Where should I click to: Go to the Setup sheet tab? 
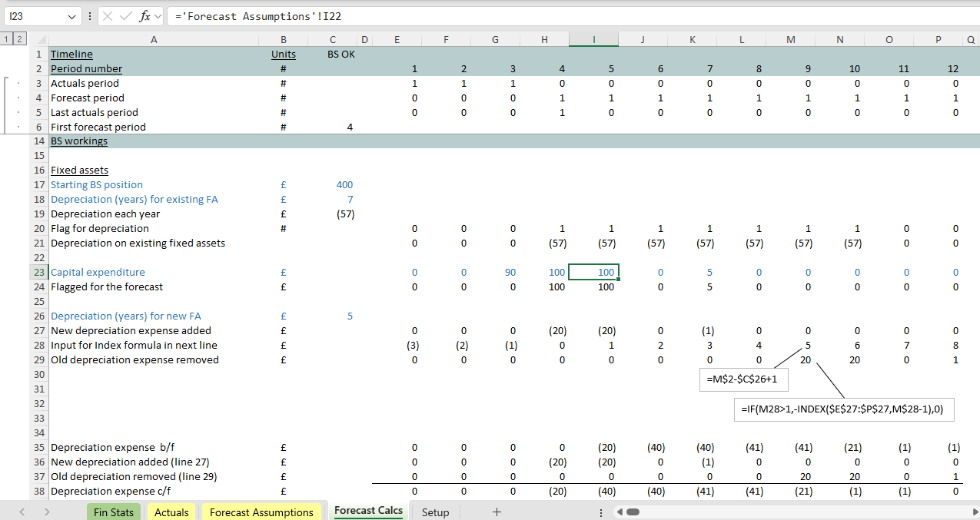(435, 512)
